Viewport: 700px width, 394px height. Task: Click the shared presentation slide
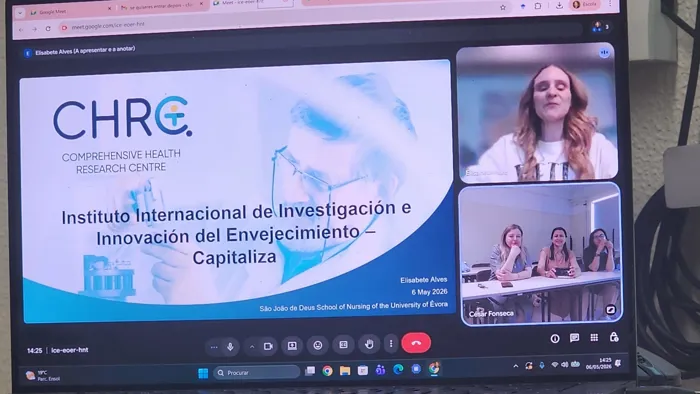(237, 190)
